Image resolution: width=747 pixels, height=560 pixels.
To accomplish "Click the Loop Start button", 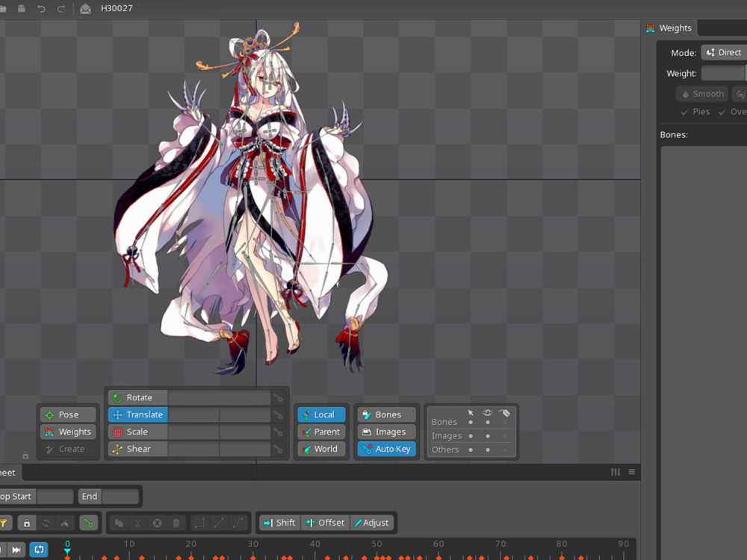I will 16,497.
